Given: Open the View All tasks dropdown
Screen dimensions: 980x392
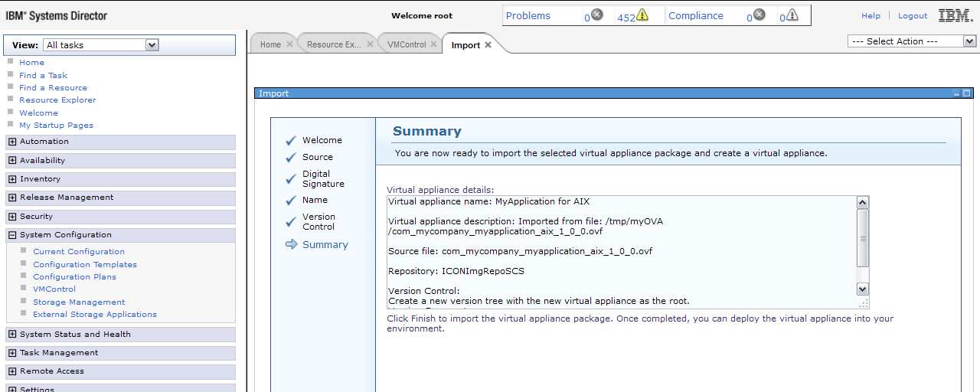Looking at the screenshot, I should pyautogui.click(x=152, y=45).
